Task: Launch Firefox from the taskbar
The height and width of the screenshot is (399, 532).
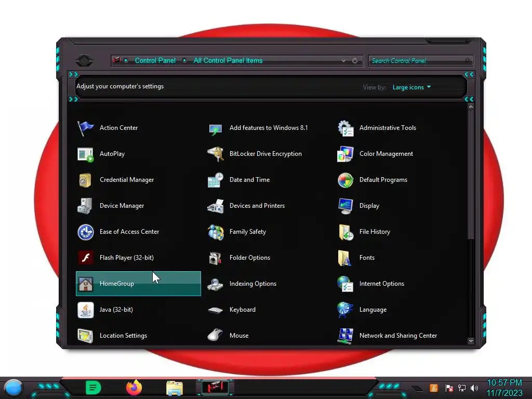Action: point(134,388)
